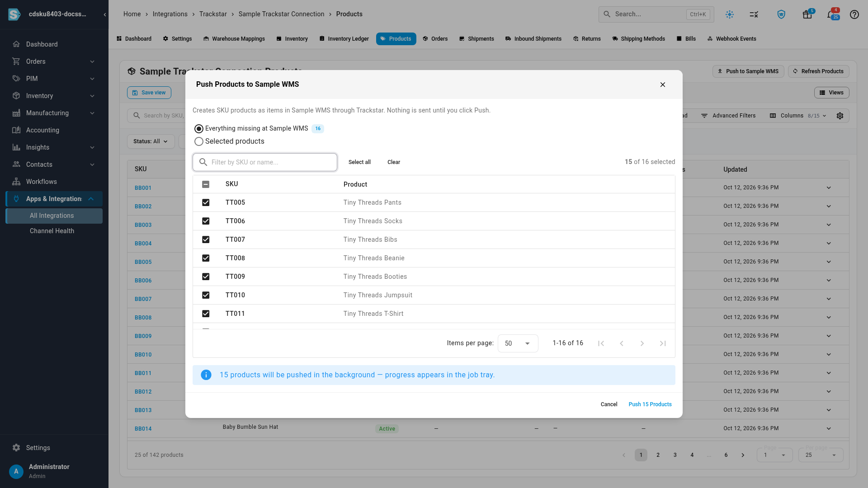The width and height of the screenshot is (868, 488).
Task: Switch to Webhook Events tab
Action: tap(731, 39)
